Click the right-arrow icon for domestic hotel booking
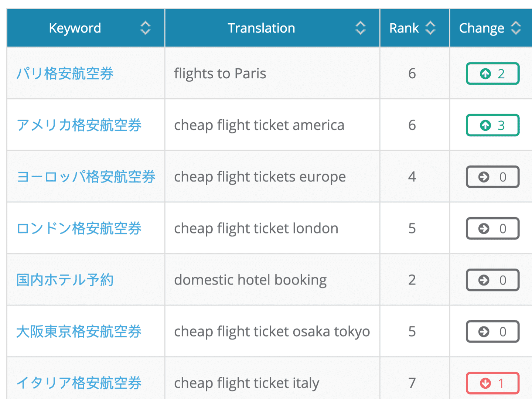 [484, 280]
